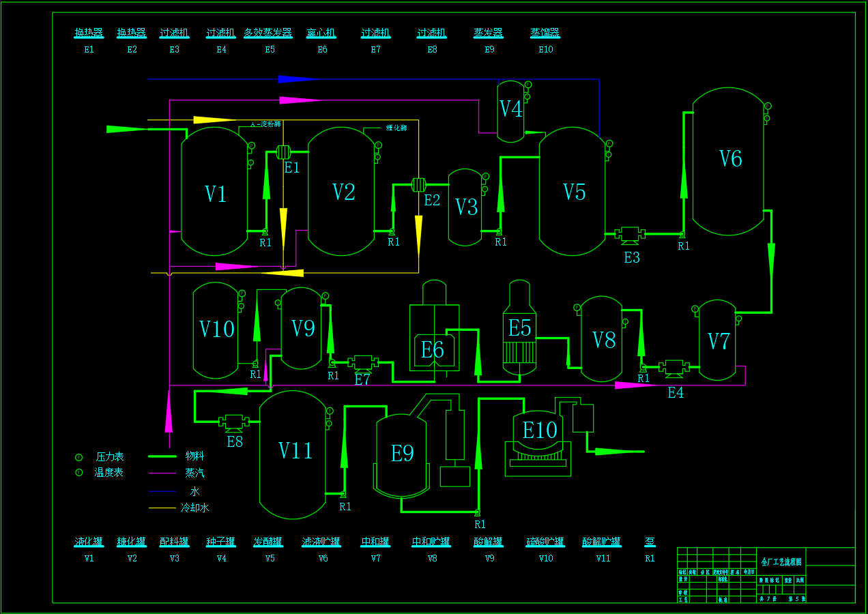Viewport: 868px width, 614px height.
Task: Click the 全厂工艺流程图 title block text
Action: [x=781, y=562]
